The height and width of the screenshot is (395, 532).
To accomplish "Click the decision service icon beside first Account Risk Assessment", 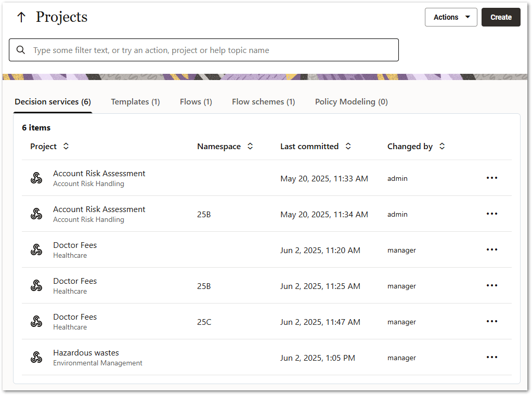I will tap(36, 177).
